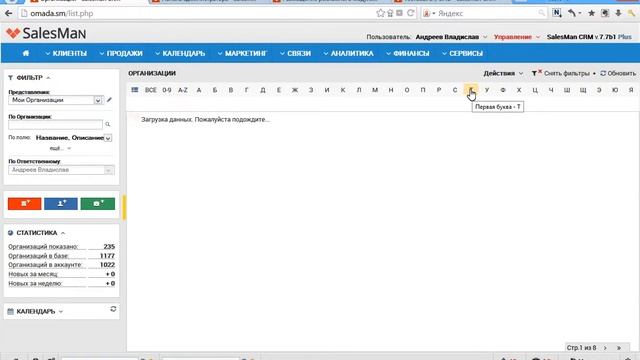Viewport: 640px width, 360px height.
Task: Filter by first letter Я
Action: 631,90
